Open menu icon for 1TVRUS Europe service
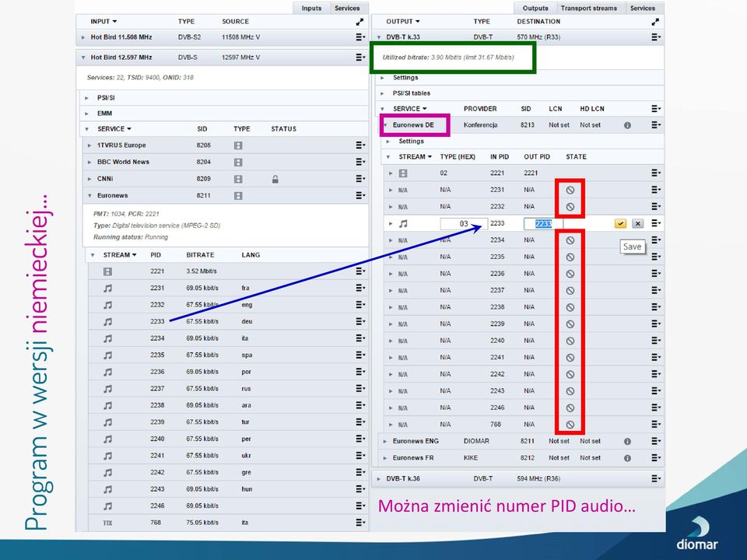The height and width of the screenshot is (560, 747). pos(360,145)
